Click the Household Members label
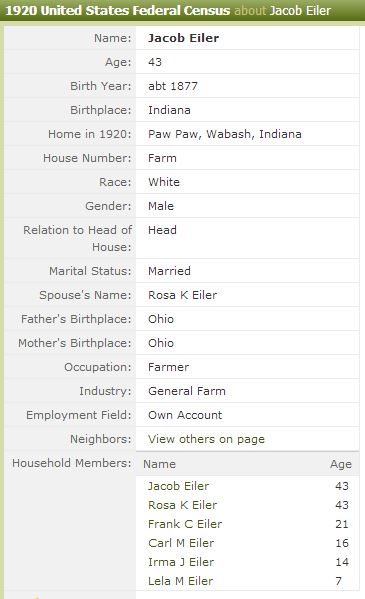The width and height of the screenshot is (365, 599). pyautogui.click(x=71, y=463)
